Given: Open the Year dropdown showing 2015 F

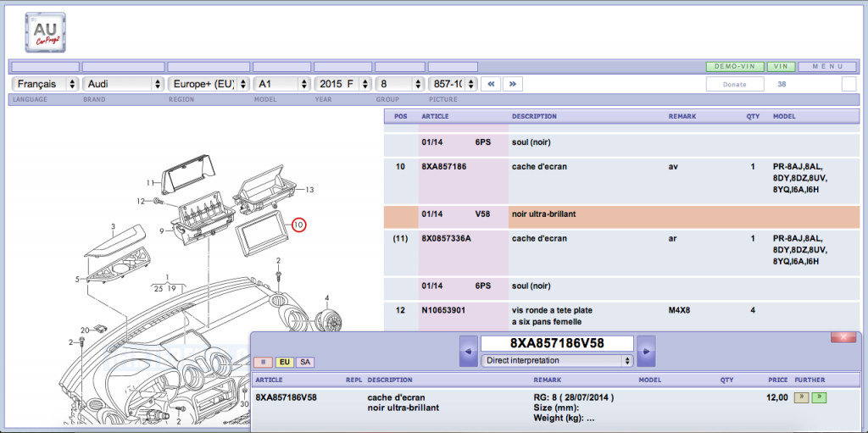Looking at the screenshot, I should tap(342, 84).
